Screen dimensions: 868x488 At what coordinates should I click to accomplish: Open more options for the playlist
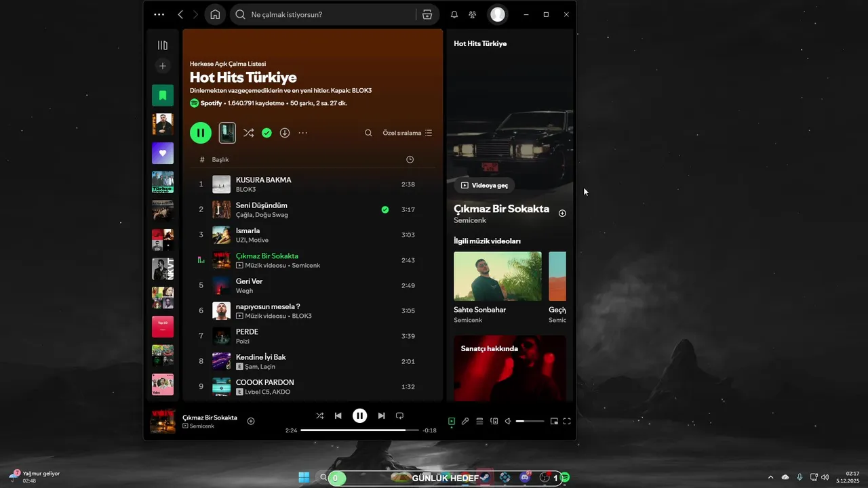pos(303,133)
